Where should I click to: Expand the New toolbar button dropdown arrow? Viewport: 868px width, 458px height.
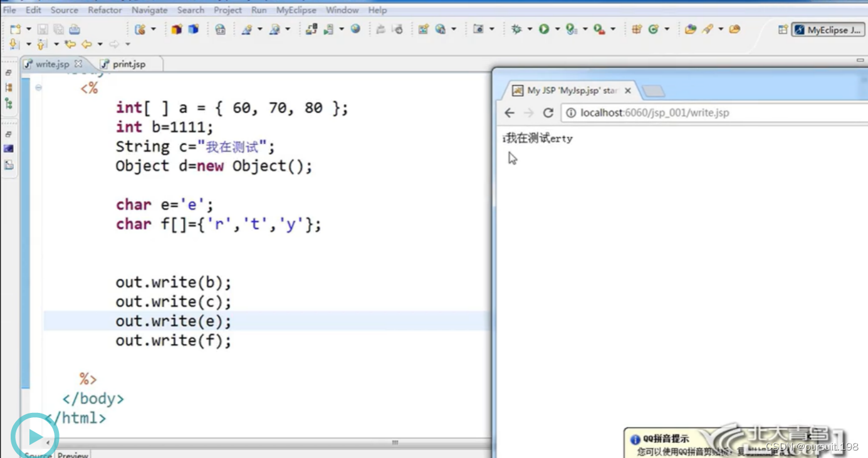coord(28,29)
